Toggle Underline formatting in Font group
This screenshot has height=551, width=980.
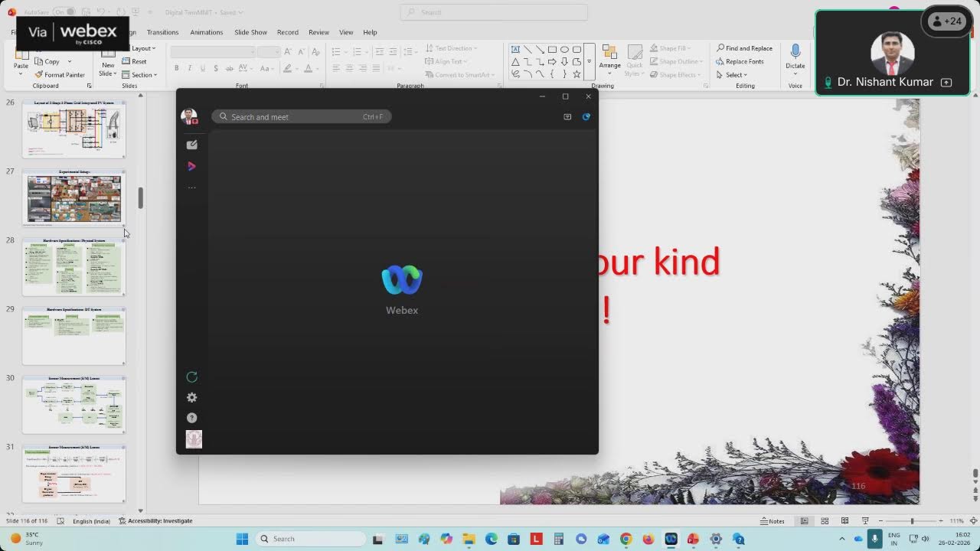click(202, 68)
